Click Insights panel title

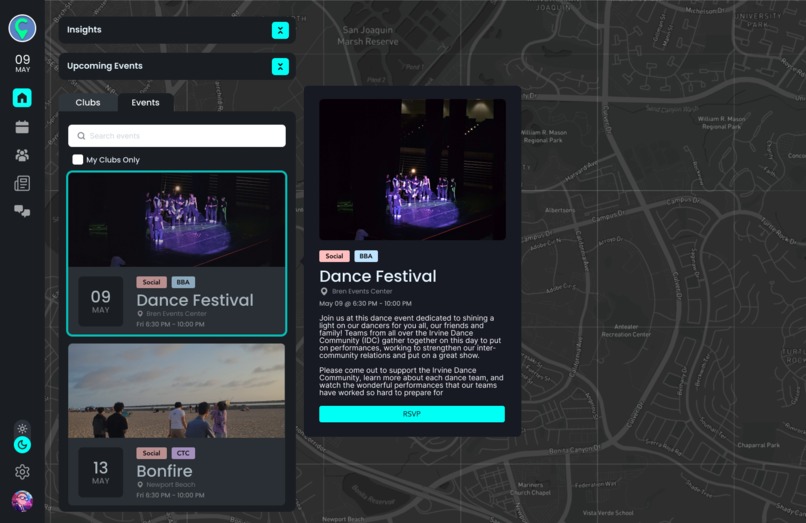point(84,30)
